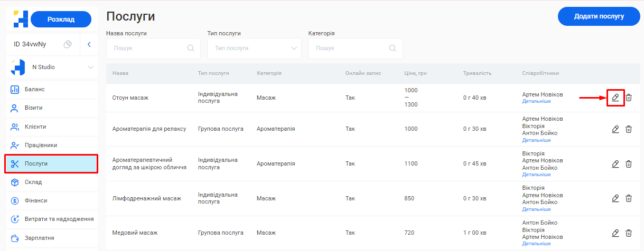Open Детальніше link for Медовий масаж

pos(536,244)
